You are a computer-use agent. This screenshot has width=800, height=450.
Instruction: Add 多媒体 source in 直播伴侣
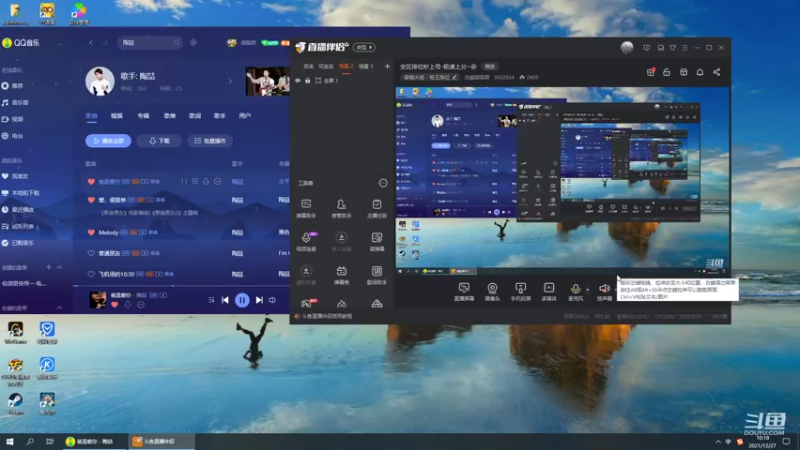coord(548,292)
